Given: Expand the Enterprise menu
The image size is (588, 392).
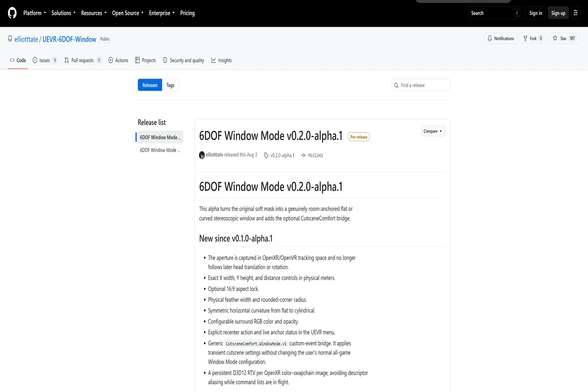Looking at the screenshot, I should point(162,13).
